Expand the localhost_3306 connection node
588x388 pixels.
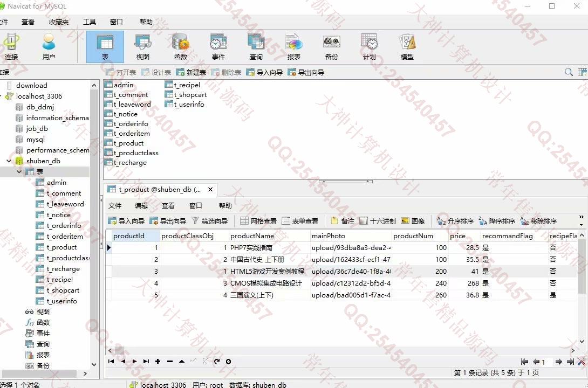pyautogui.click(x=2, y=96)
